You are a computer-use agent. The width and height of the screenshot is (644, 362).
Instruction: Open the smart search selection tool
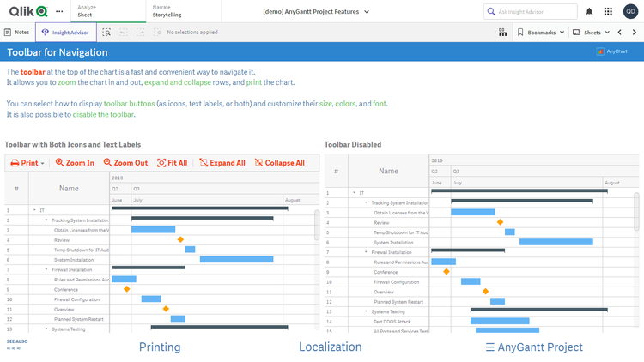[x=106, y=32]
